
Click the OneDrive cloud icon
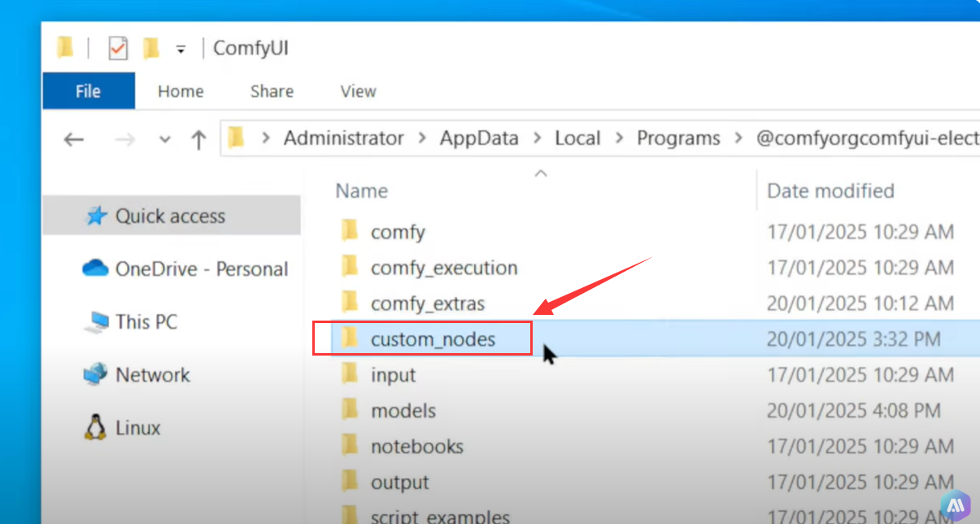95,269
